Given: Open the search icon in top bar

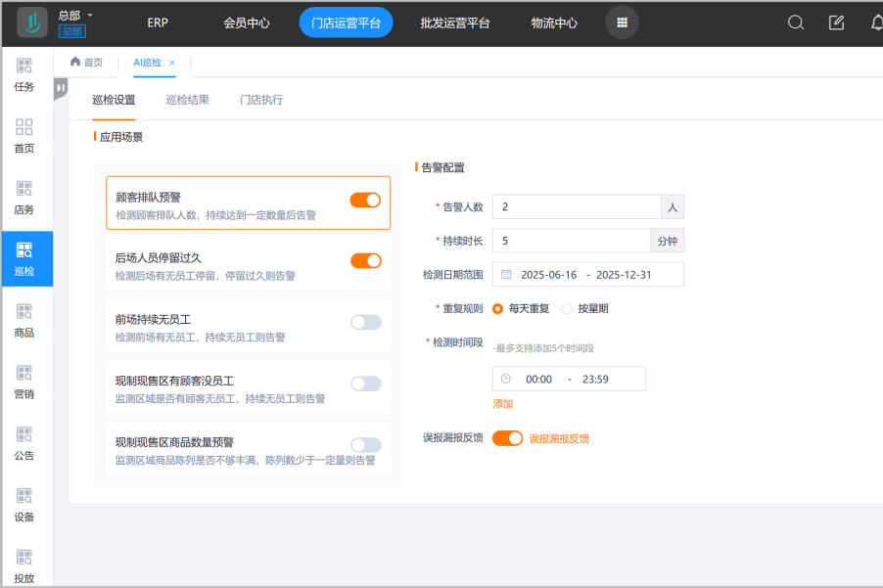Looking at the screenshot, I should (796, 23).
